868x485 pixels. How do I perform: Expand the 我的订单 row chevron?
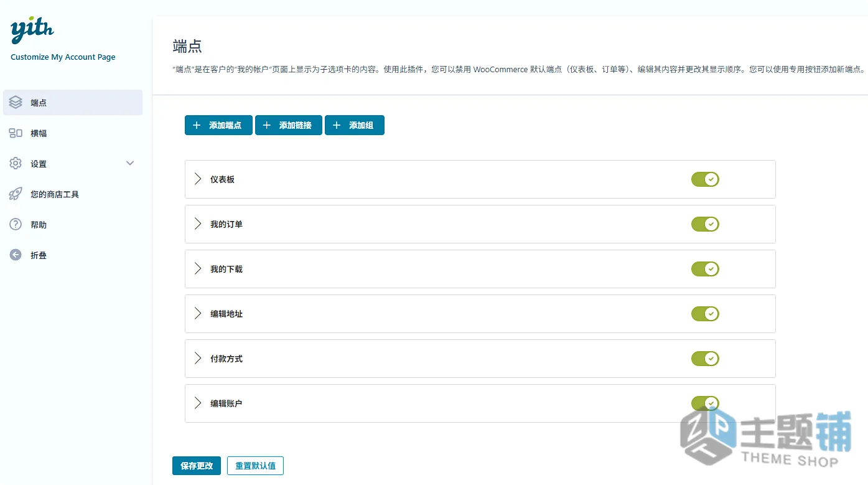198,224
